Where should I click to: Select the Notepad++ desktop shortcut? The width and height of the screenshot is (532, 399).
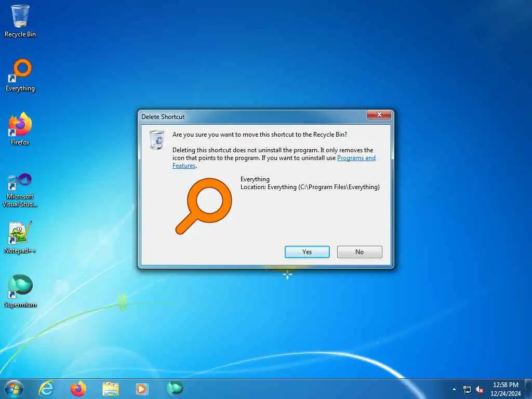[20, 237]
